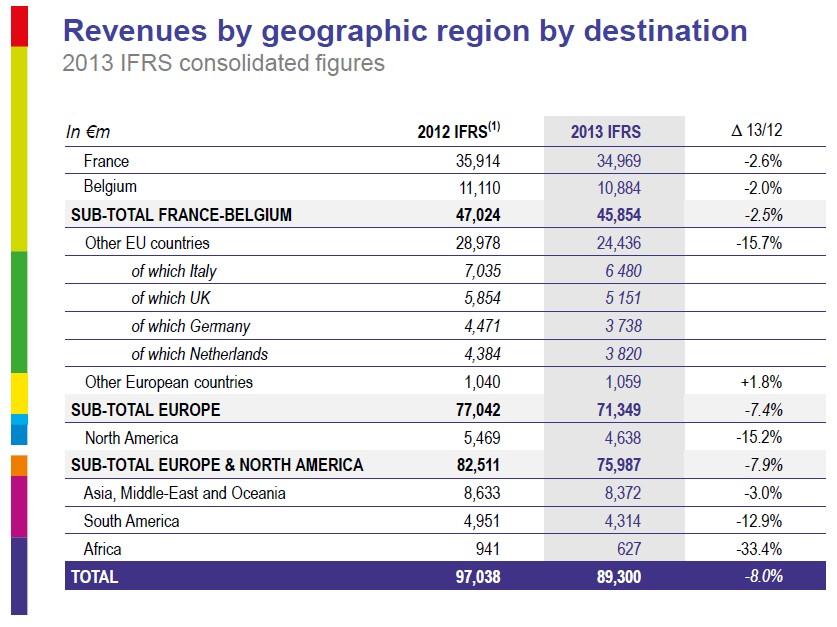
Task: Select France 2013 value 34,969
Action: 619,161
